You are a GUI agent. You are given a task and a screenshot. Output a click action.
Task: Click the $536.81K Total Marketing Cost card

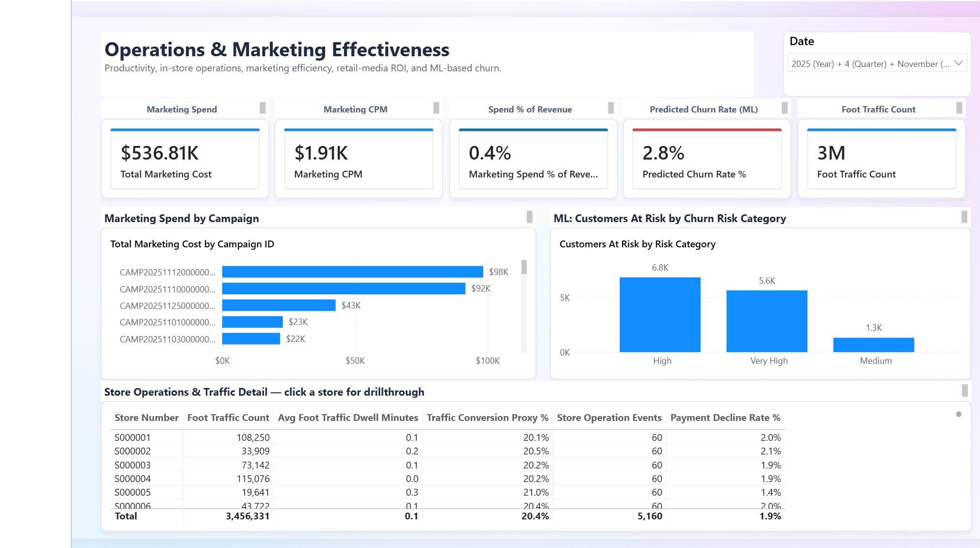coord(185,159)
